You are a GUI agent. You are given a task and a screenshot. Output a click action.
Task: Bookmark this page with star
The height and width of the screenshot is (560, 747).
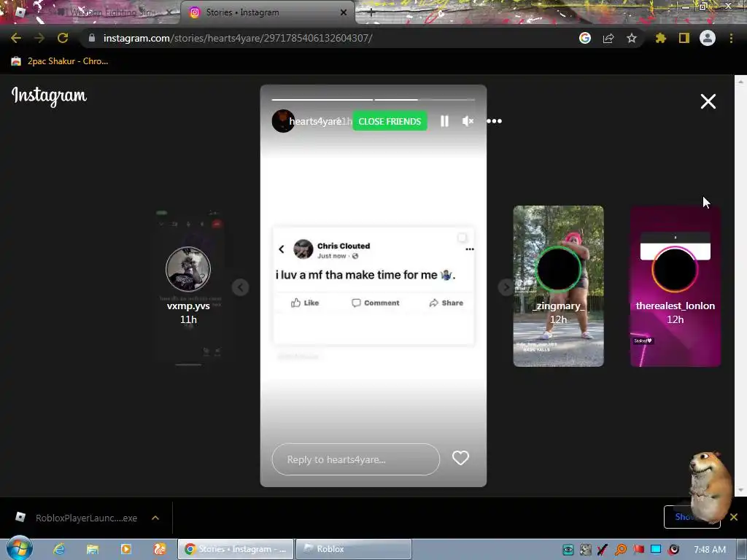point(631,38)
